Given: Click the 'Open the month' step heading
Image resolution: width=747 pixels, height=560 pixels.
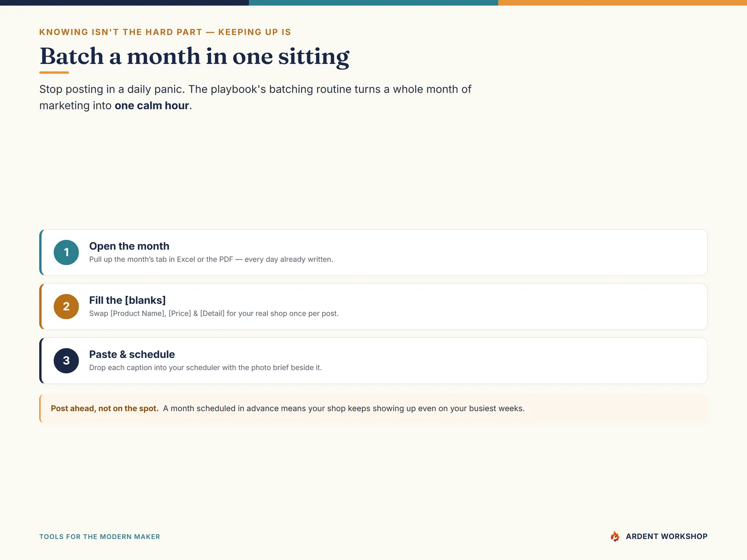Looking at the screenshot, I should pos(129,246).
